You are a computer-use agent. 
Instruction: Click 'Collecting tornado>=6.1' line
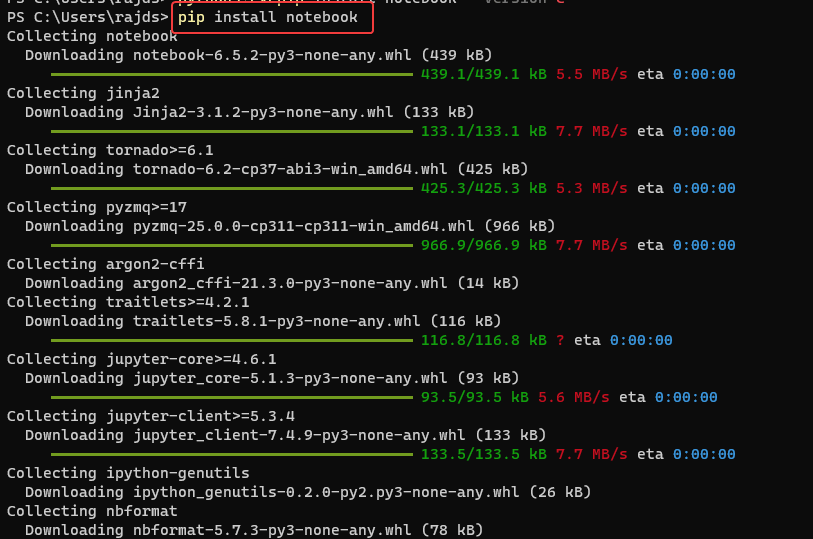click(x=110, y=150)
